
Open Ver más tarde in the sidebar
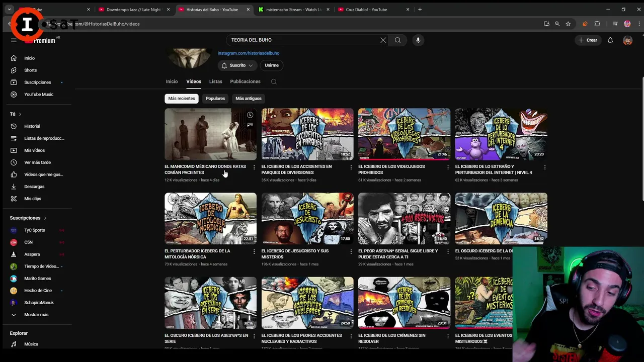click(x=38, y=162)
